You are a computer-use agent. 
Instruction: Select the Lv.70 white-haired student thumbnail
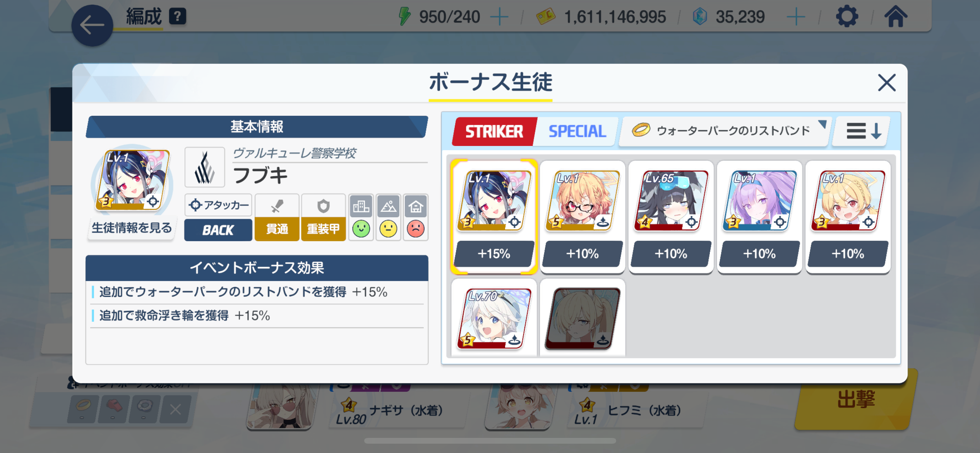(494, 318)
